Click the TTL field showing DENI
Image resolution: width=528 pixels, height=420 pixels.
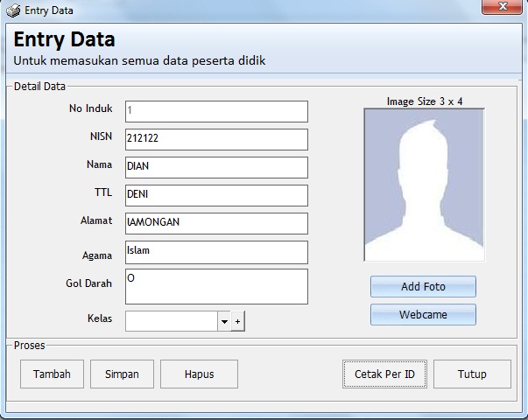[216, 195]
